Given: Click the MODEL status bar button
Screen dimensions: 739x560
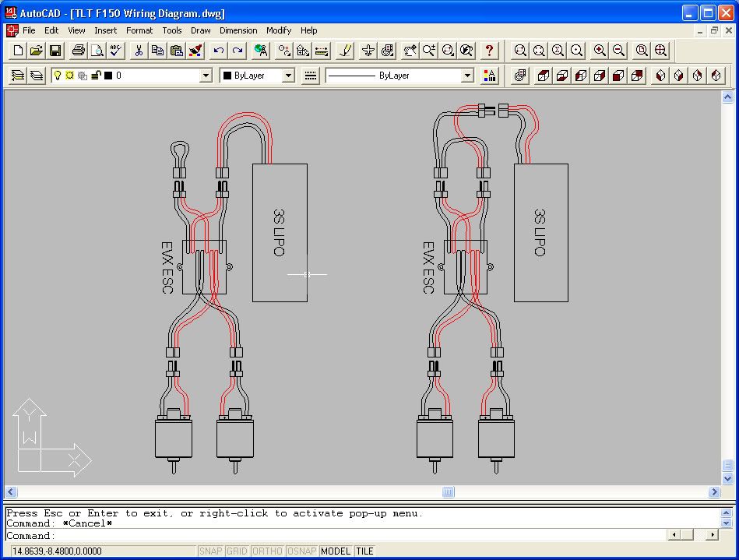Looking at the screenshot, I should [x=335, y=551].
